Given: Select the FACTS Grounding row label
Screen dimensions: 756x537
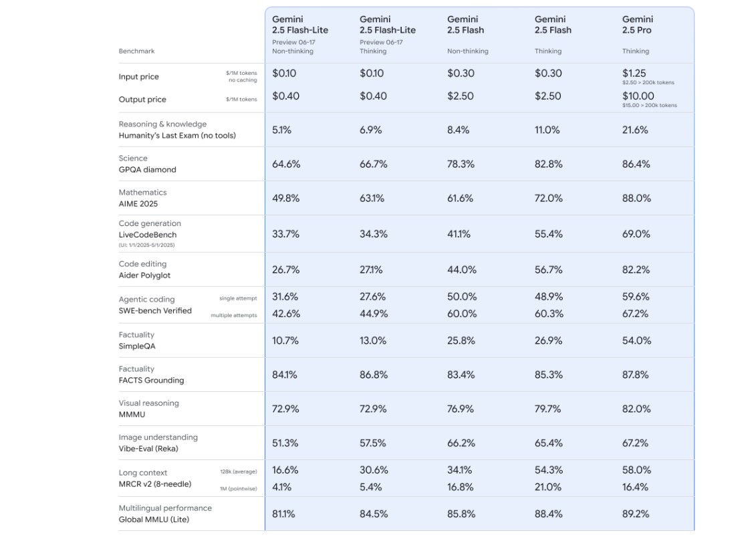Looking at the screenshot, I should [151, 381].
